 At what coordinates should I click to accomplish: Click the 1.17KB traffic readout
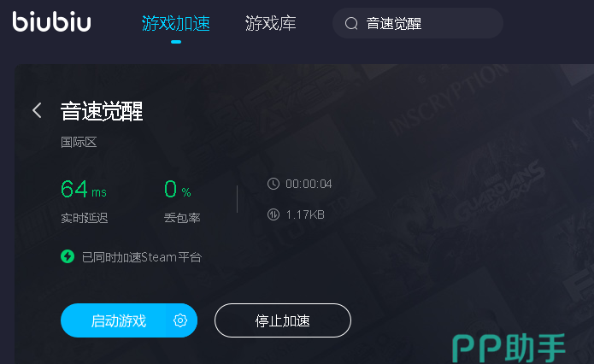coord(305,214)
